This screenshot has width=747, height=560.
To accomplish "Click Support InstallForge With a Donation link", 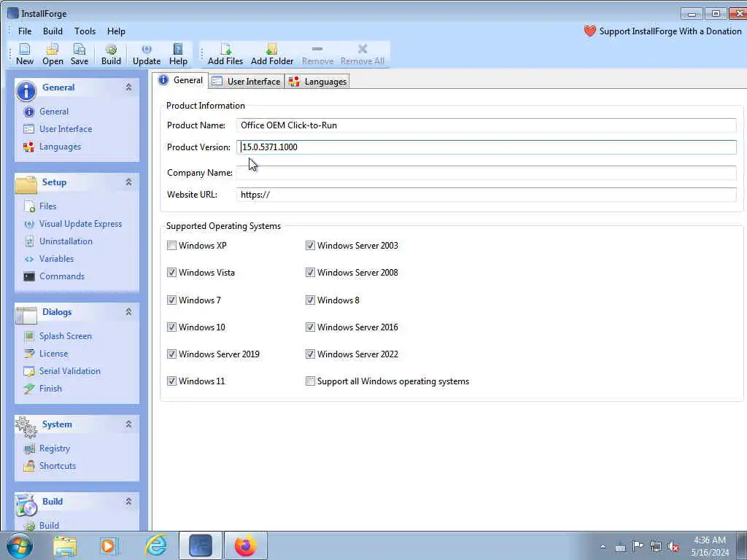I will pyautogui.click(x=670, y=31).
